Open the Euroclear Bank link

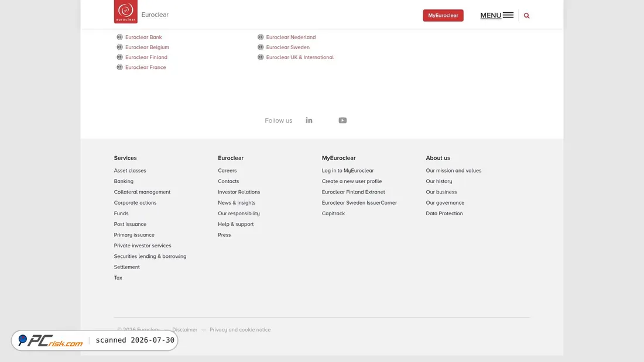tap(143, 37)
